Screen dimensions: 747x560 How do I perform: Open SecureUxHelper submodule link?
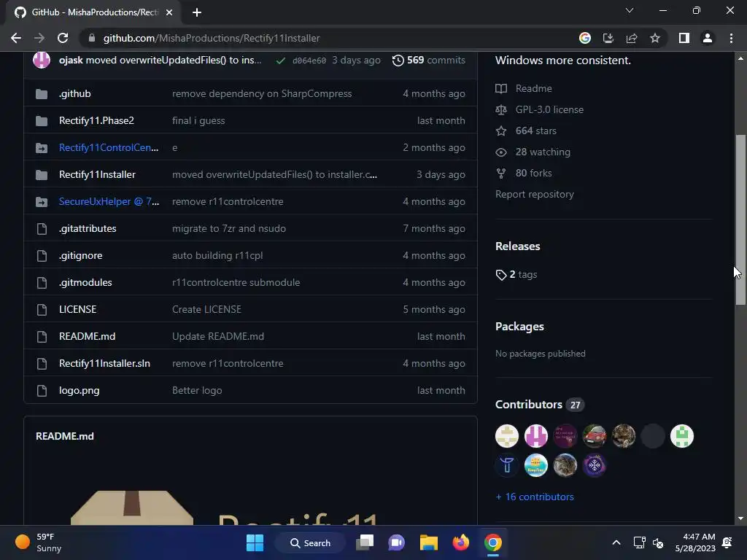(109, 201)
